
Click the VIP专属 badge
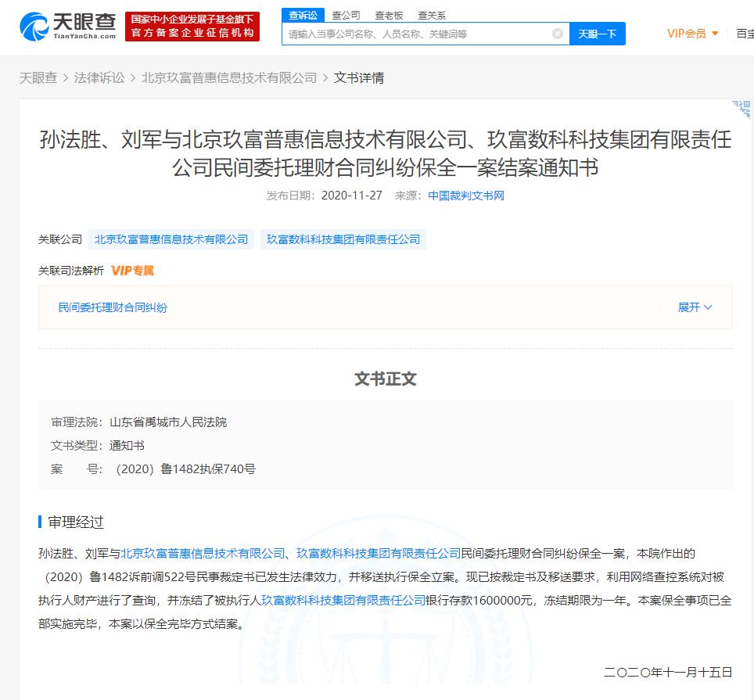click(x=132, y=271)
